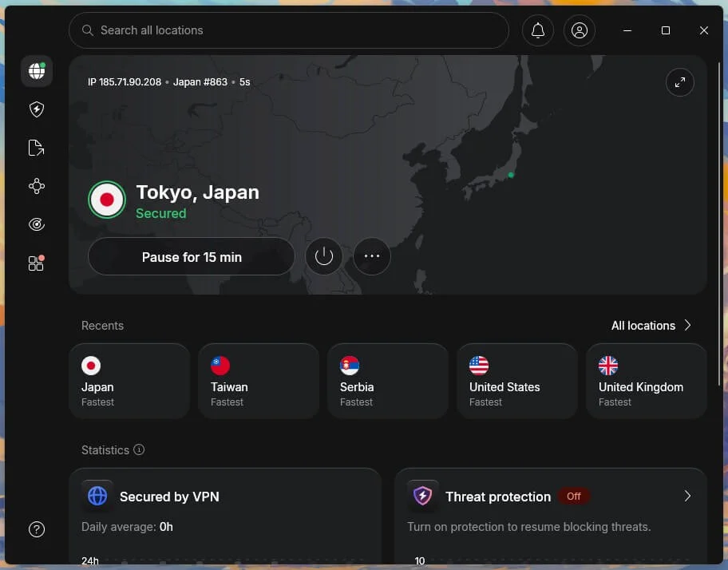728x570 pixels.
Task: Connect to United Kingdom recent location
Action: 647,381
